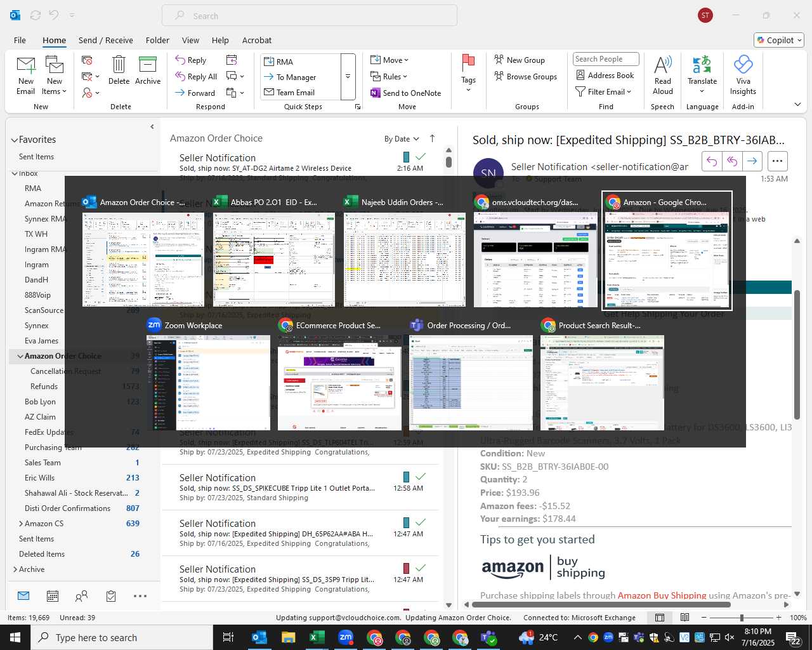
Task: Switch to Normal view in status bar
Action: pos(660,618)
